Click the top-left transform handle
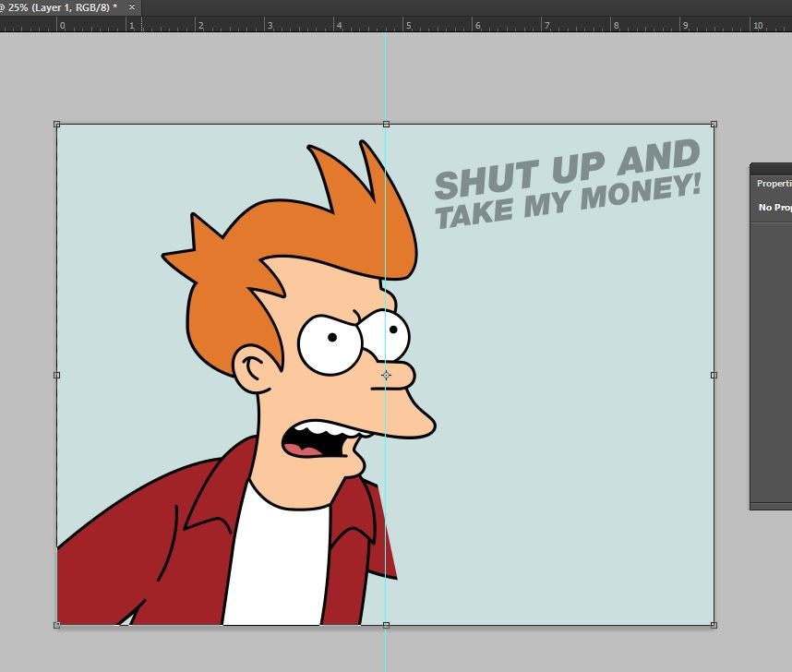Viewport: 792px width, 672px height. (56, 125)
